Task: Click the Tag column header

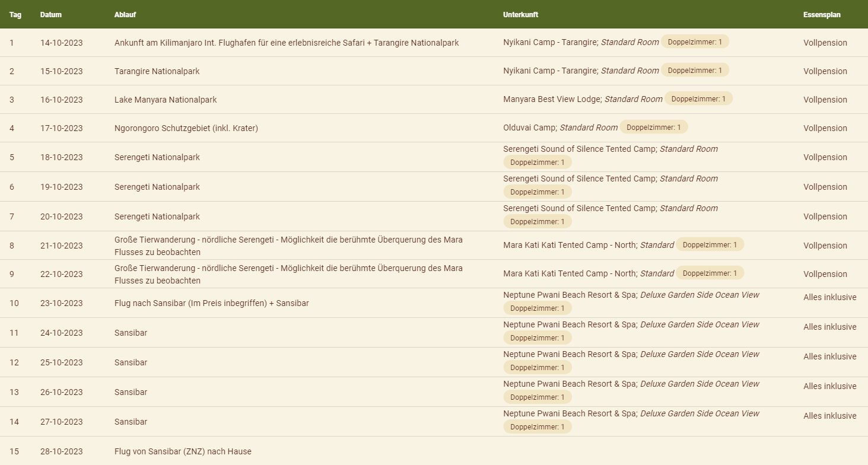Action: coord(15,15)
